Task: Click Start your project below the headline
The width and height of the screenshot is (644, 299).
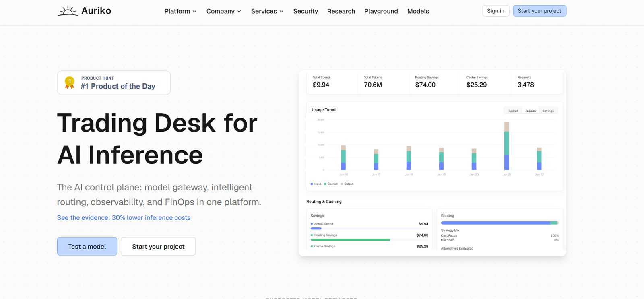Action: tap(158, 246)
